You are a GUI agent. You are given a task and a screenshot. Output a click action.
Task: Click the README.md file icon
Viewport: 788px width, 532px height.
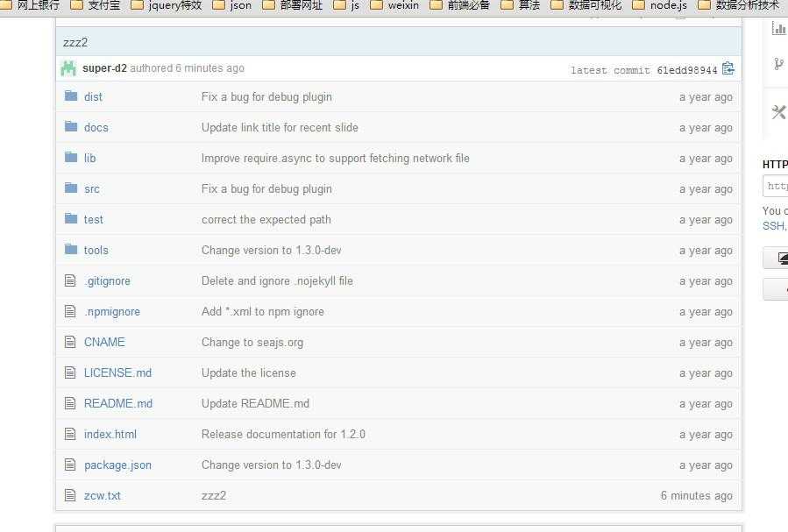(70, 403)
